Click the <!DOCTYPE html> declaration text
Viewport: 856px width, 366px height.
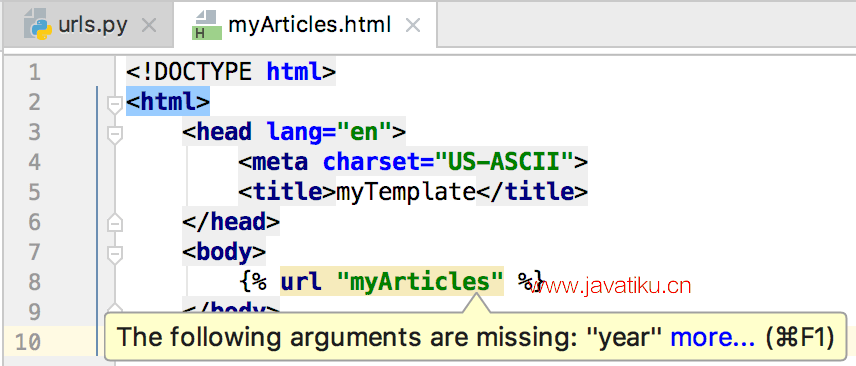click(x=230, y=72)
